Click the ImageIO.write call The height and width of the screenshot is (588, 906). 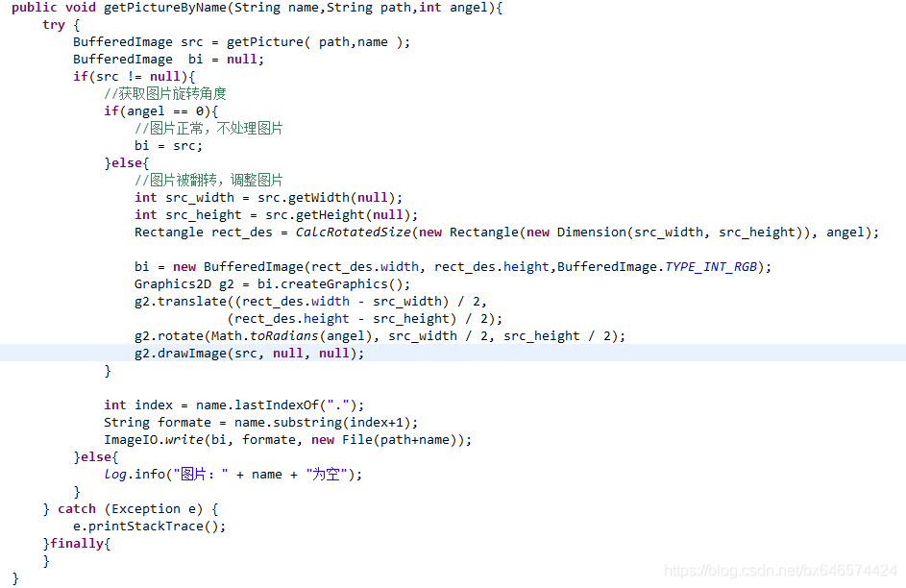click(153, 441)
